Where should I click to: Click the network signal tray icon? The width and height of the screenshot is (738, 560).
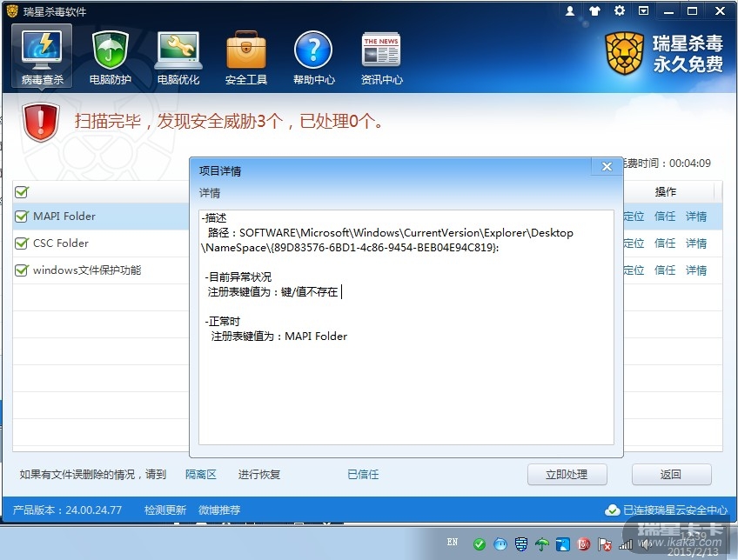click(626, 544)
